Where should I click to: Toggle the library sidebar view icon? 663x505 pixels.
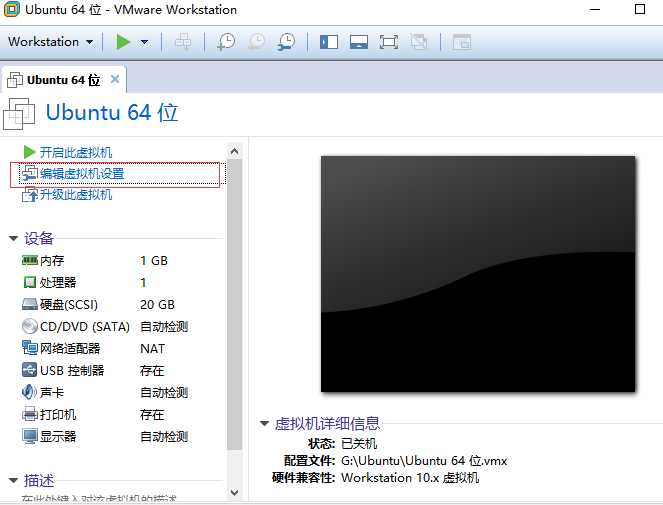tap(329, 42)
